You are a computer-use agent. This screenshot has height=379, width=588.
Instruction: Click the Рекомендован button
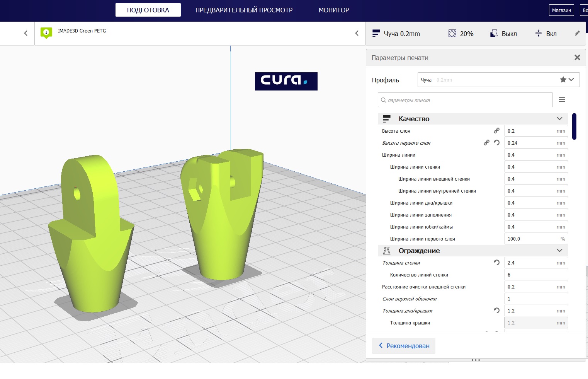tap(404, 346)
